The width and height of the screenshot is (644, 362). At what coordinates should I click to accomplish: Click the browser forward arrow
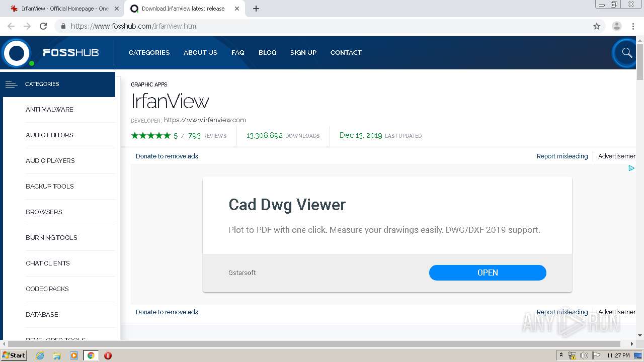[27, 26]
